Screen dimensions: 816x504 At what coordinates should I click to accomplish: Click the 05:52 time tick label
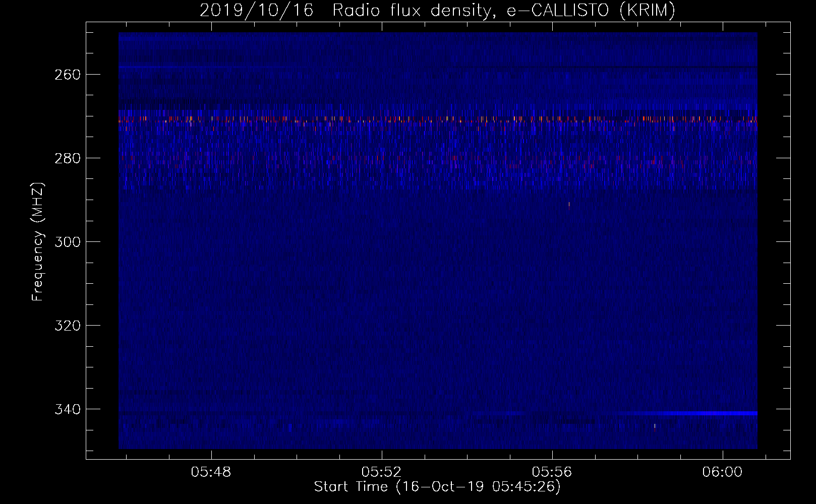pos(382,472)
